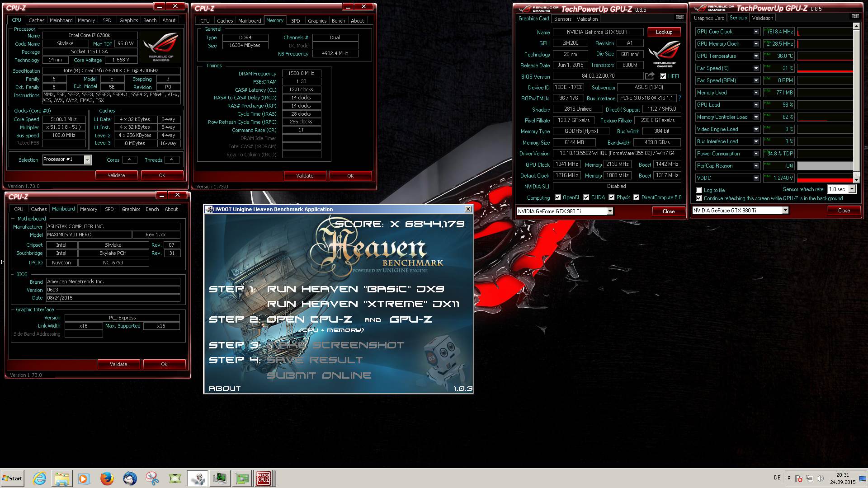Image resolution: width=868 pixels, height=488 pixels.
Task: Expand the Fan Speed (%) sensor dropdown
Action: 756,68
